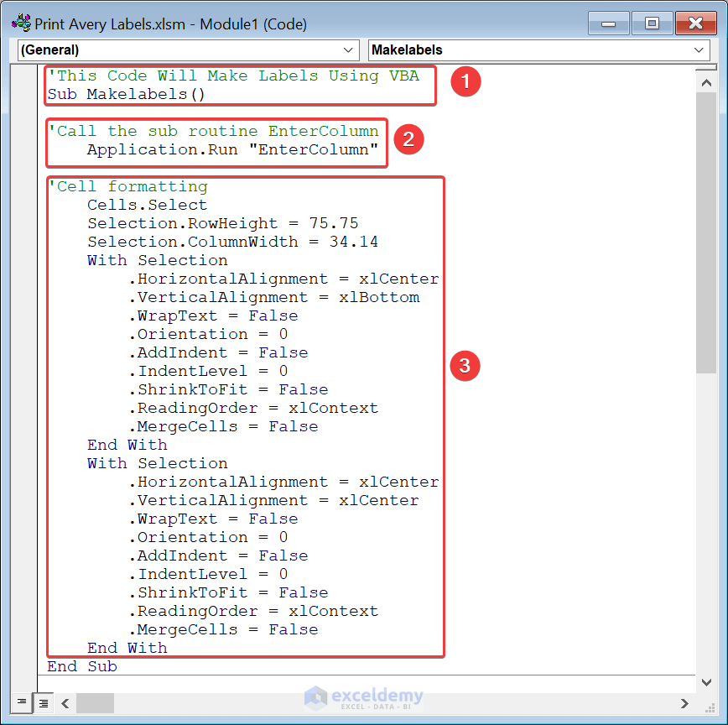Click the first .ShrinkToFit = False line
This screenshot has width=728, height=725.
[228, 389]
